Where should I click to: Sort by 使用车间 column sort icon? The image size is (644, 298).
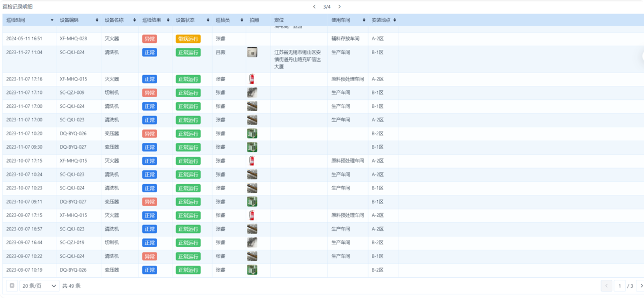click(363, 20)
